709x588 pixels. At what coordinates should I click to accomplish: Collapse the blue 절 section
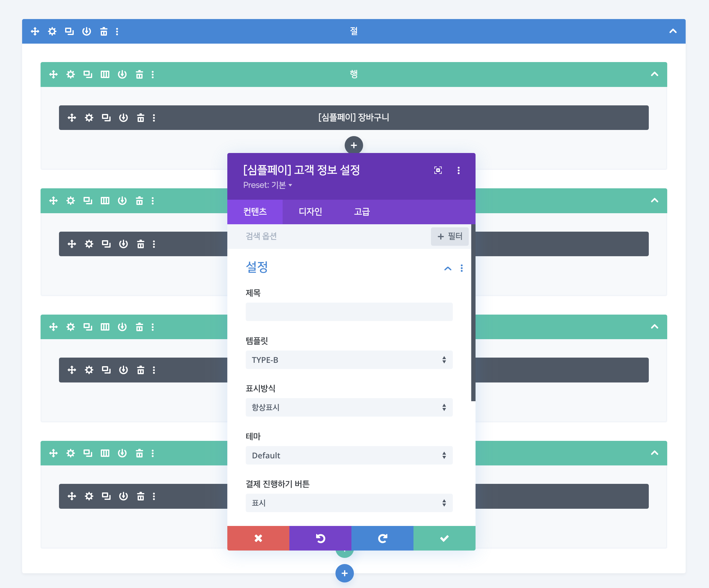point(673,31)
